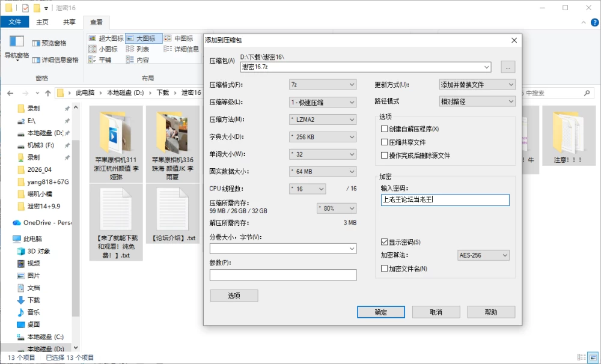Image resolution: width=601 pixels, height=364 pixels.
Task: Switch to list layout view
Action: (x=138, y=49)
